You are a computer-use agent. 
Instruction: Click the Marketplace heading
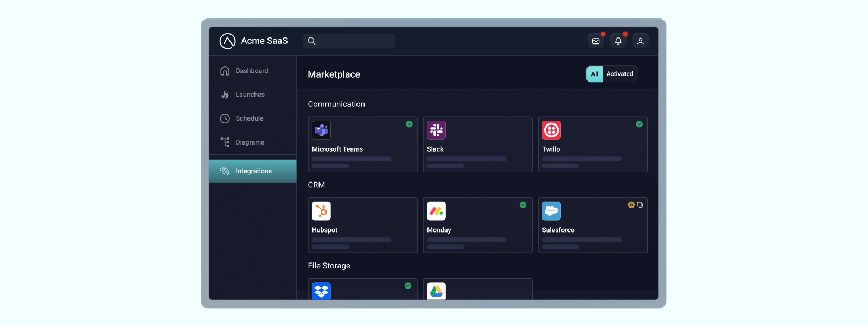coord(334,74)
